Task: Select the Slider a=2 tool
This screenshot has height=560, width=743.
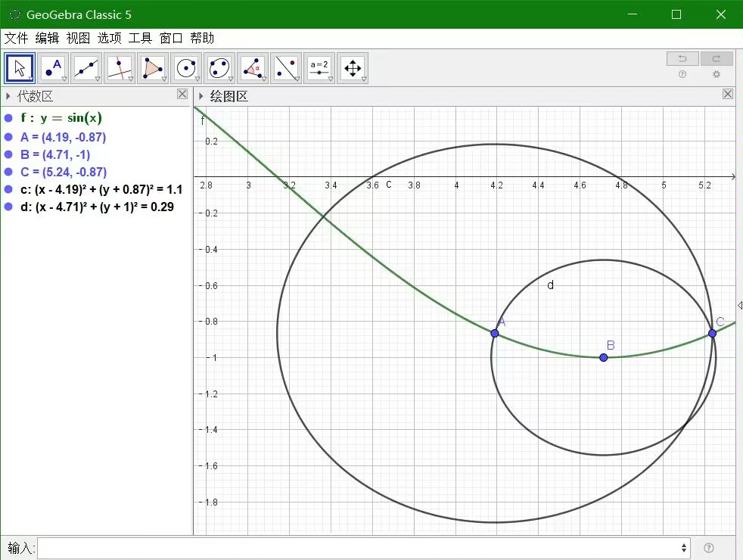Action: (319, 68)
